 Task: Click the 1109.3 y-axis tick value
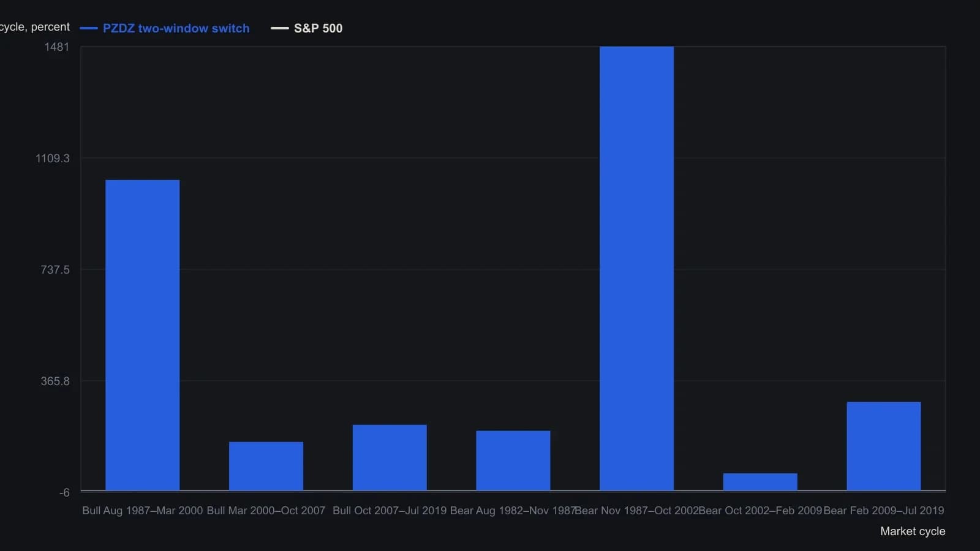pyautogui.click(x=53, y=159)
